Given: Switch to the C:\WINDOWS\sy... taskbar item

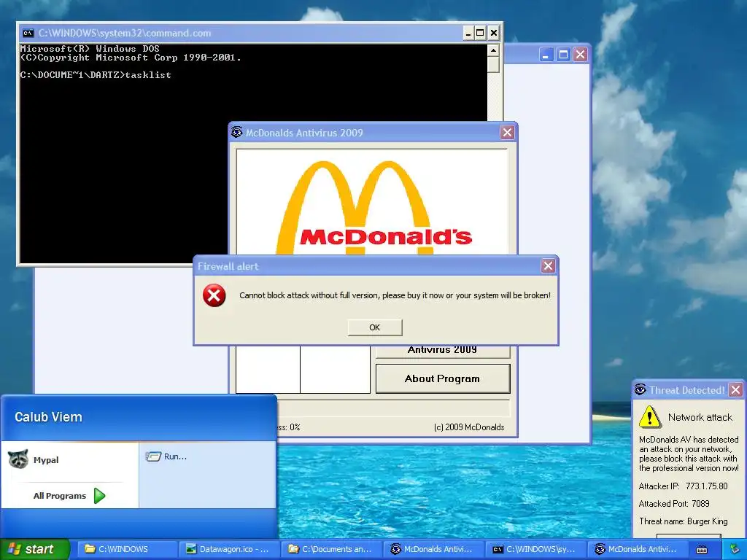Looking at the screenshot, I should 536,549.
